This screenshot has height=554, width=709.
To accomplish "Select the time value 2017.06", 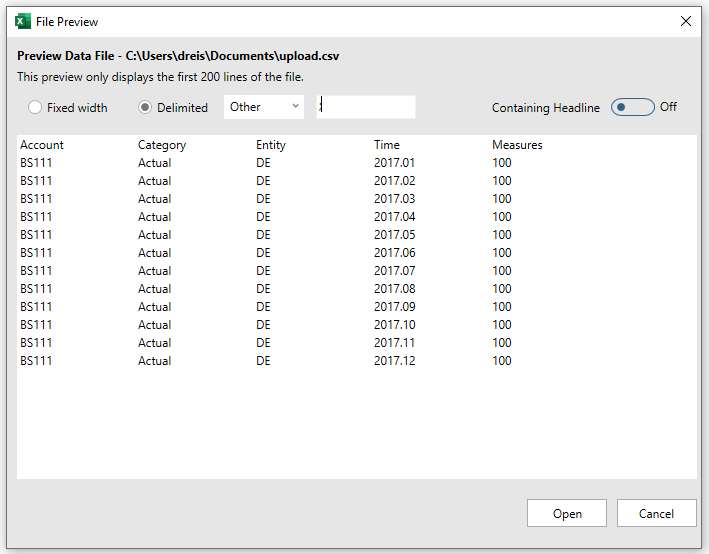I will pos(394,253).
